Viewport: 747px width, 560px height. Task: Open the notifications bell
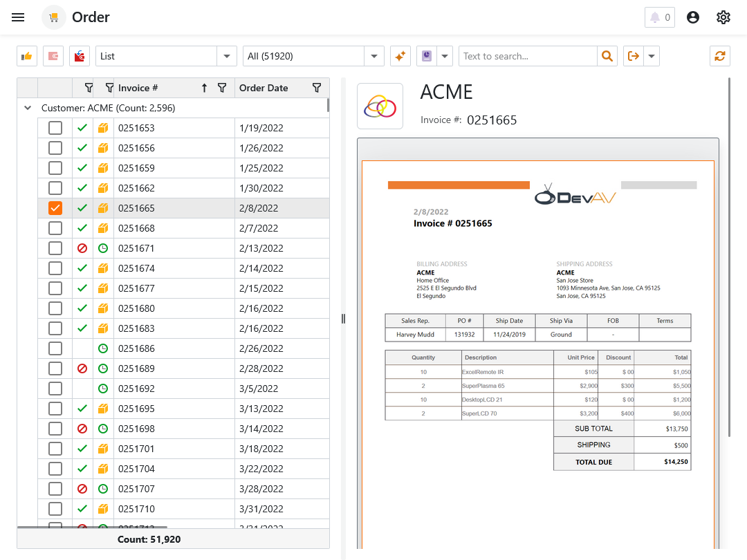[x=659, y=17]
